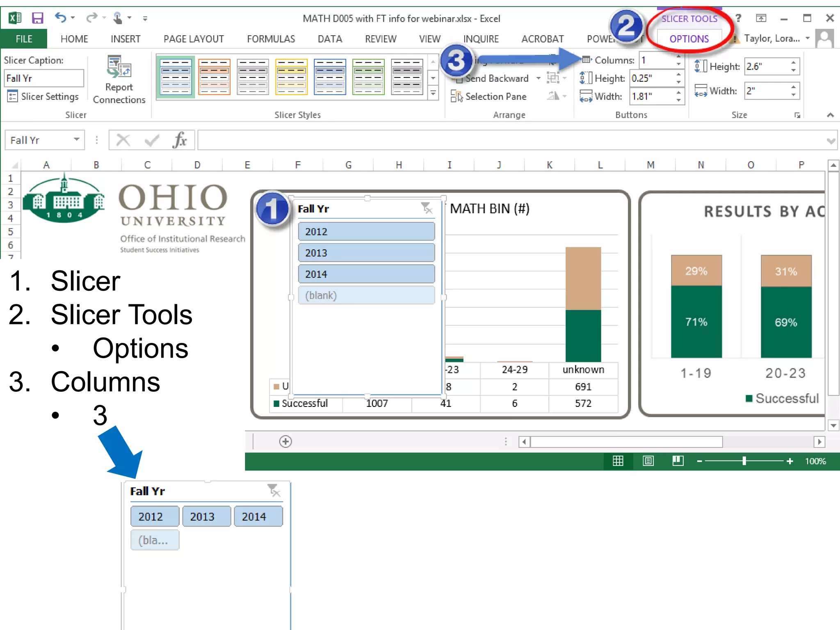Click the Insert Function fx icon
This screenshot has width=840, height=630.
click(180, 140)
